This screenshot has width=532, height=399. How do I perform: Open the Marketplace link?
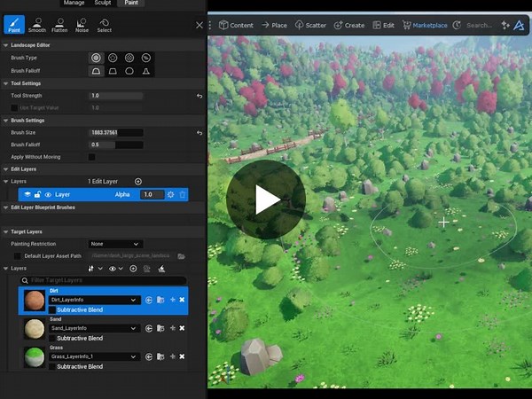tap(425, 25)
